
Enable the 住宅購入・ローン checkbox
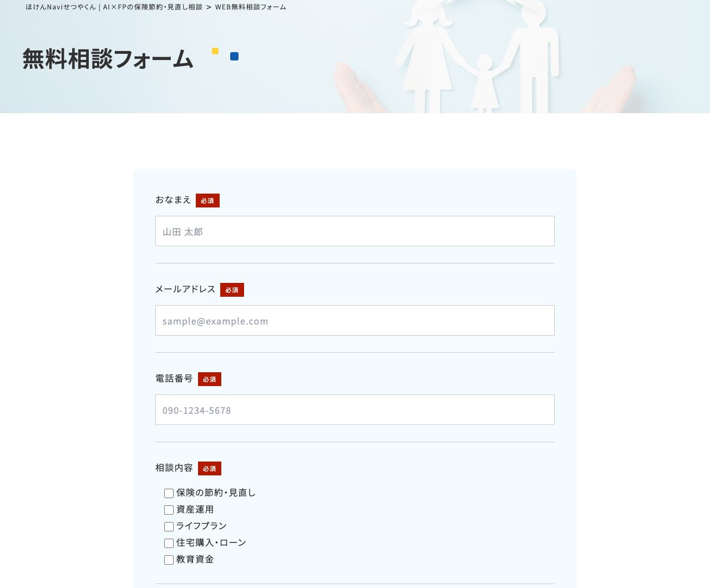coord(169,543)
